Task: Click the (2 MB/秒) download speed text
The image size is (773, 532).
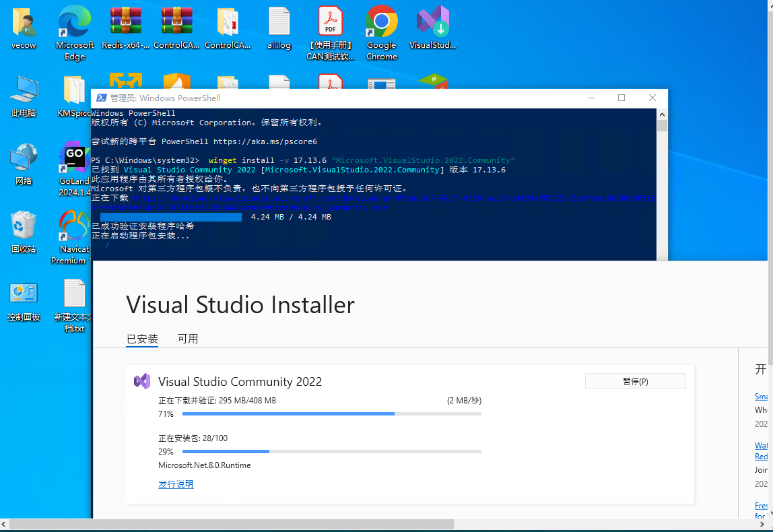Action: tap(464, 401)
